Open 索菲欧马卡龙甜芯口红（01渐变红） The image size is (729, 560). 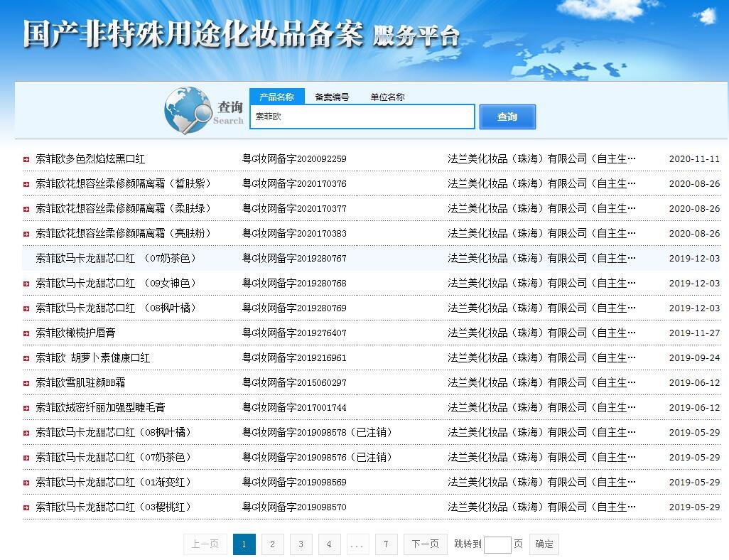tap(114, 483)
